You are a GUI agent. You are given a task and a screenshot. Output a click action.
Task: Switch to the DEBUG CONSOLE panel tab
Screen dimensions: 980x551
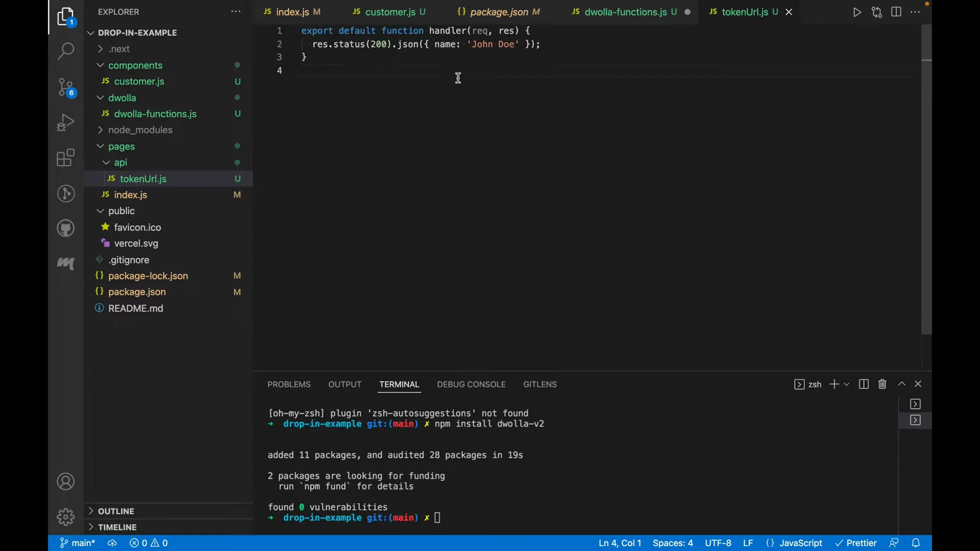tap(471, 384)
